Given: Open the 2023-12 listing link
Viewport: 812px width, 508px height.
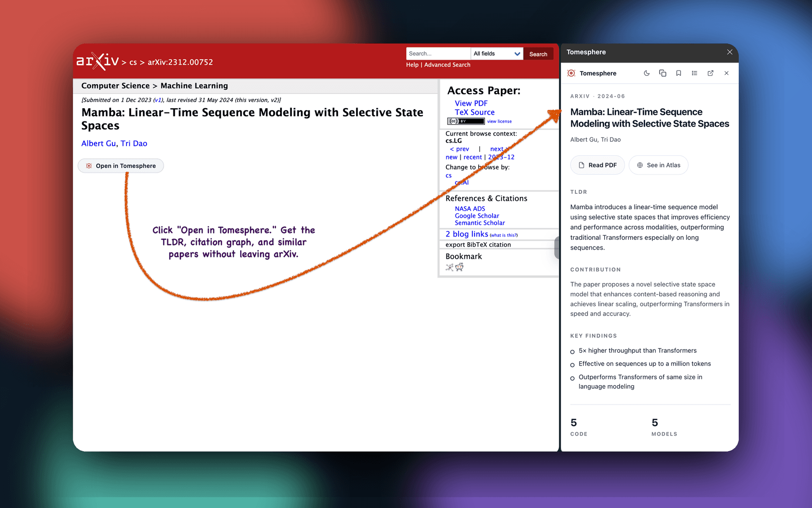Looking at the screenshot, I should (501, 157).
